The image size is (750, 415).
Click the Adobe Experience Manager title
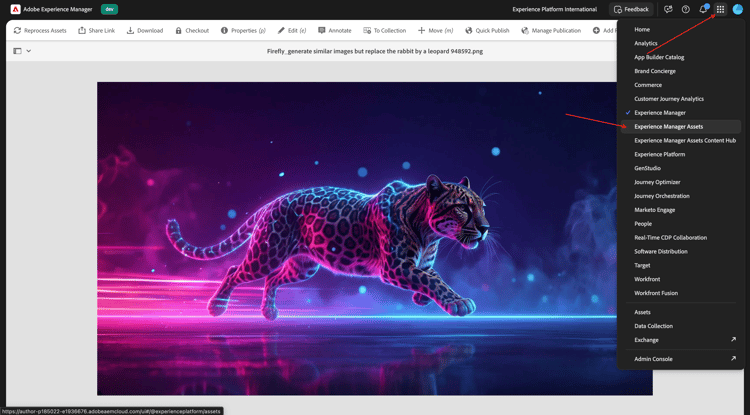[x=58, y=9]
